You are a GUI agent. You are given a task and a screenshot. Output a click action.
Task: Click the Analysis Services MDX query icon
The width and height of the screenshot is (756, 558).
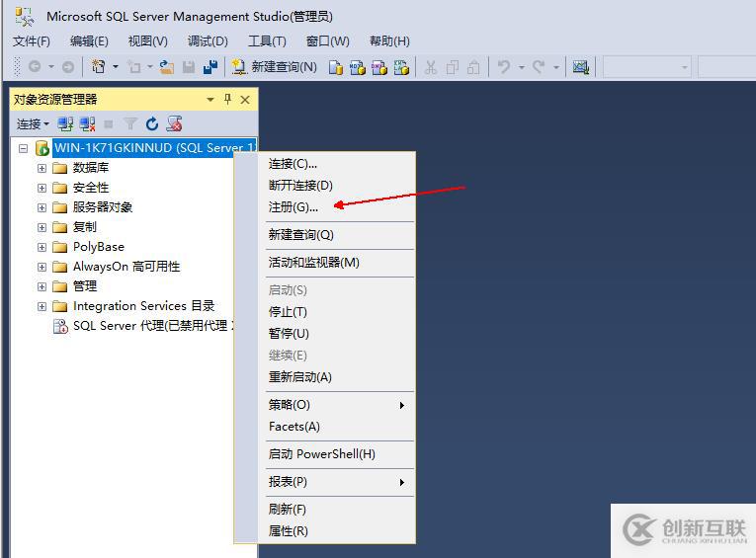click(358, 67)
